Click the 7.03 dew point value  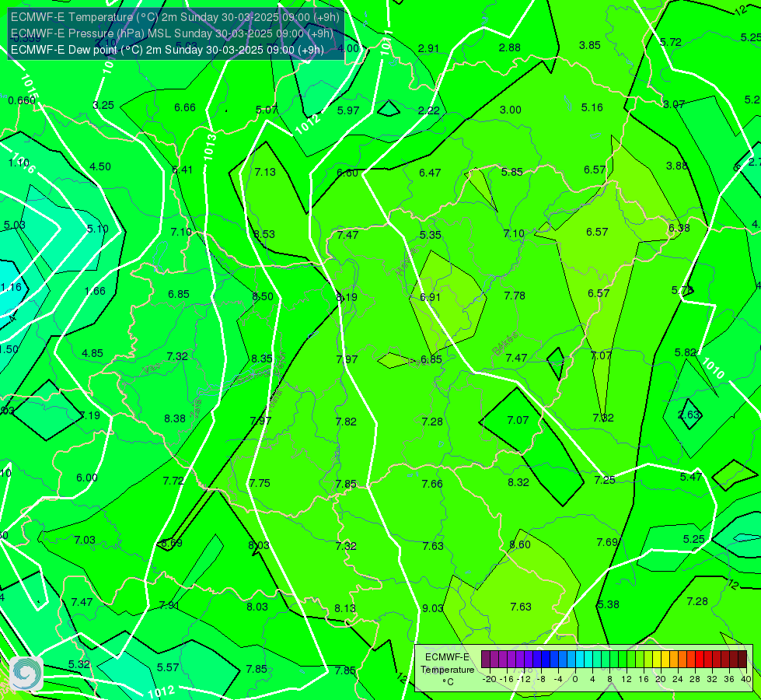(85, 541)
